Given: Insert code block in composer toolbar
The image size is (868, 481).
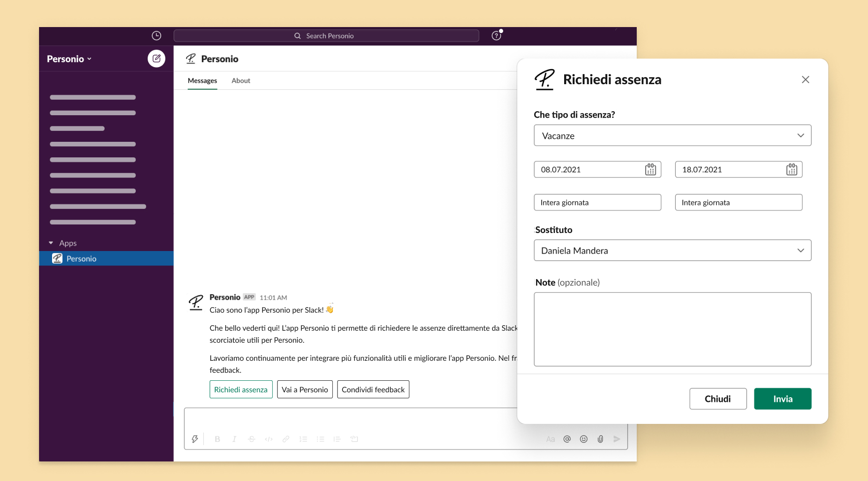Looking at the screenshot, I should tap(354, 439).
